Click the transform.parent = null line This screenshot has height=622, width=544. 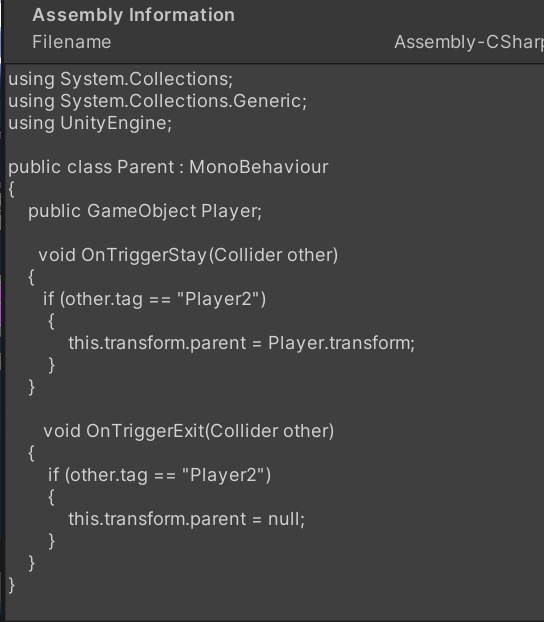186,519
